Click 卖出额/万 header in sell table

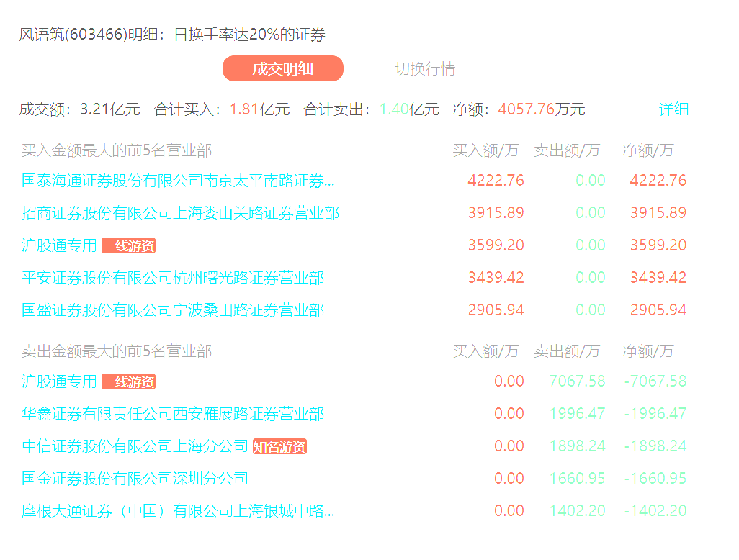[x=567, y=351]
